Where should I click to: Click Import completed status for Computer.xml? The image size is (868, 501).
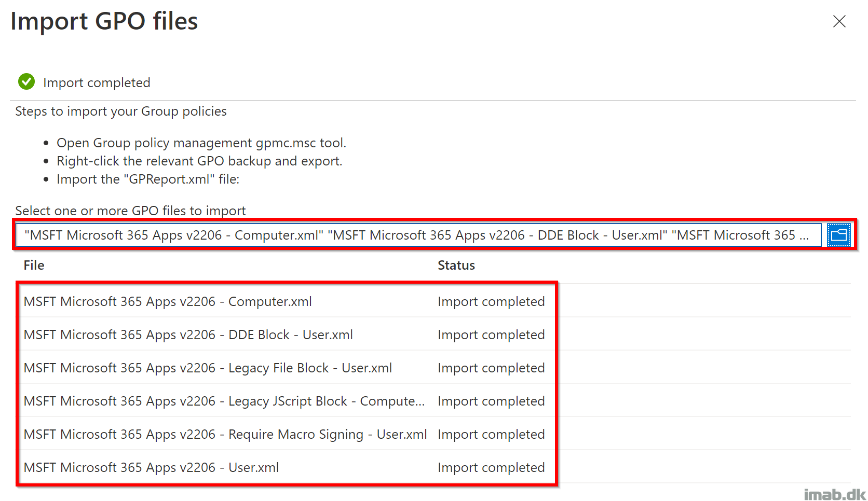(491, 301)
